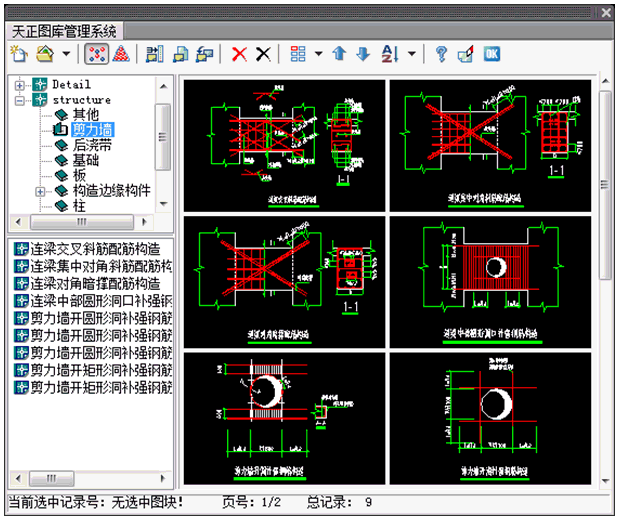Click the tree panel scroll right arrow

(144, 222)
